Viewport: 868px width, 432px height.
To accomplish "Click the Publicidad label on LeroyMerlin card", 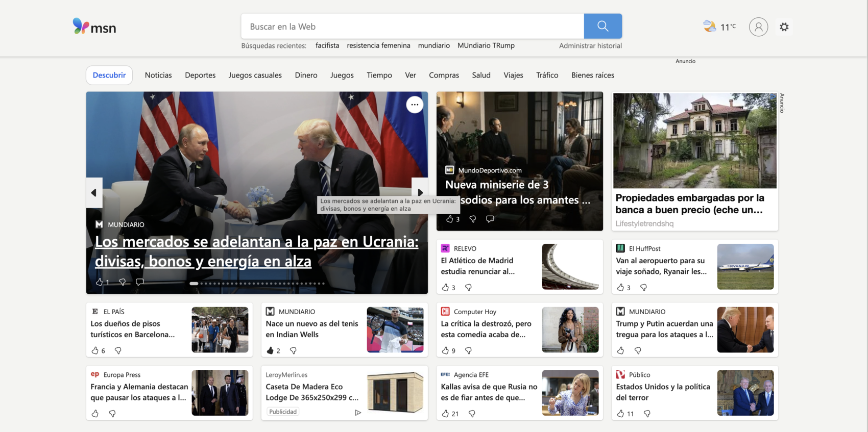I will (x=283, y=412).
